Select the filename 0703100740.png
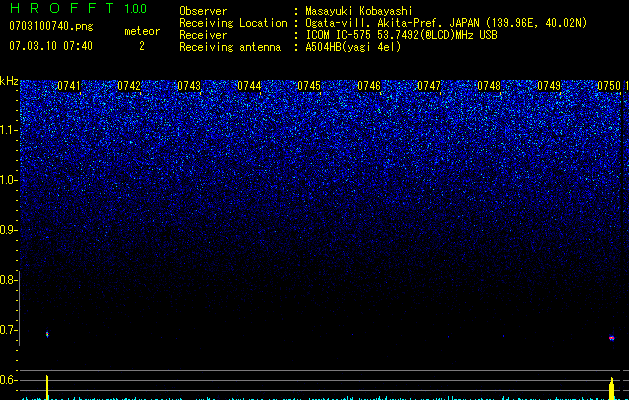 [51, 26]
